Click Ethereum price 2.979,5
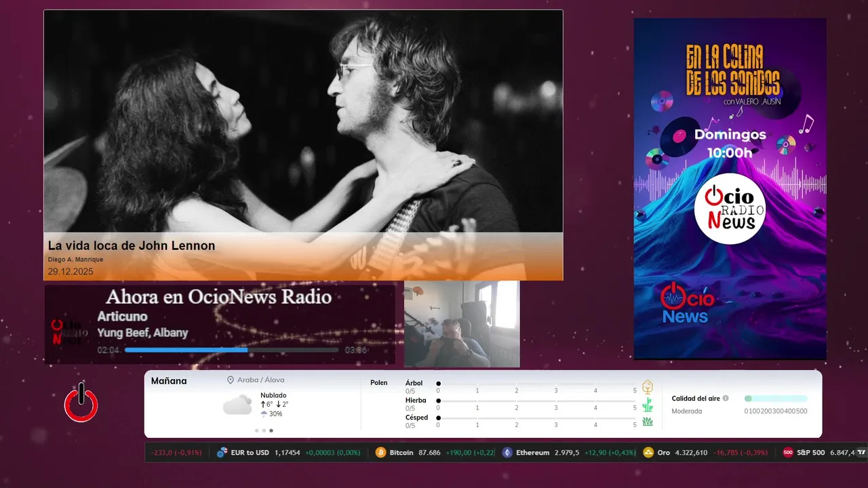 [x=567, y=453]
